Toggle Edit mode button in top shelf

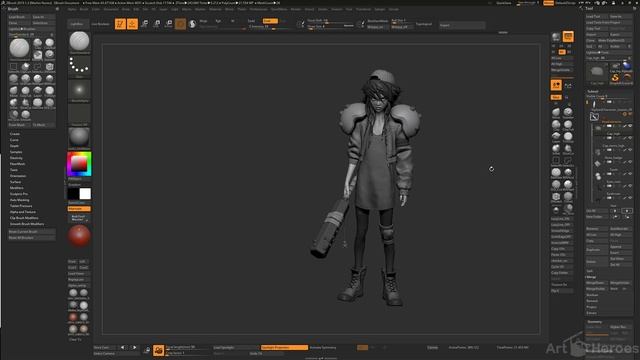coord(120,24)
